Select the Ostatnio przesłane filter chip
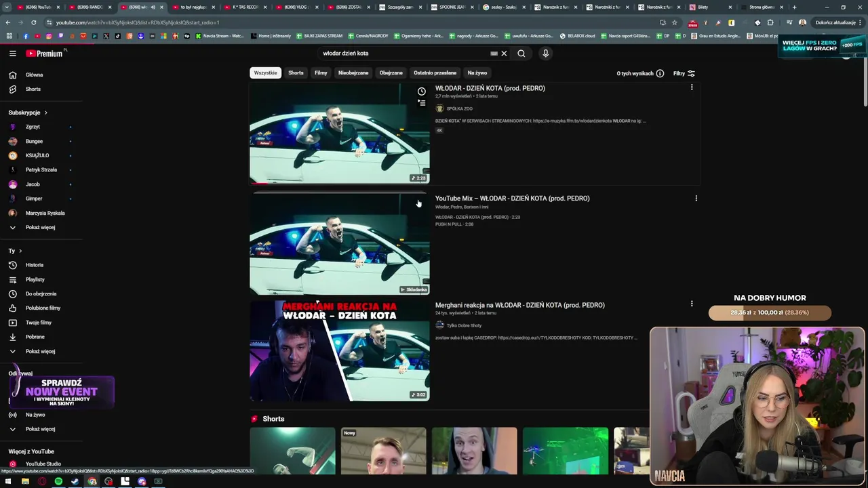 click(x=435, y=73)
